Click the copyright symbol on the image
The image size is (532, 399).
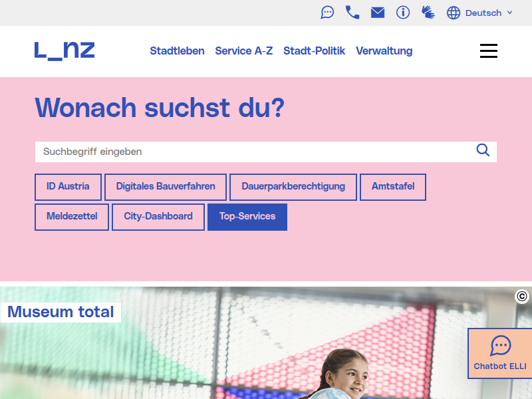pos(522,297)
